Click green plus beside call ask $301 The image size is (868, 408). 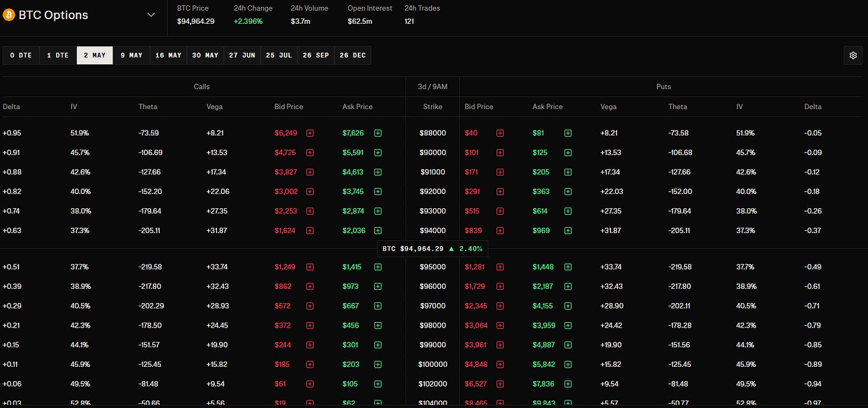click(378, 345)
